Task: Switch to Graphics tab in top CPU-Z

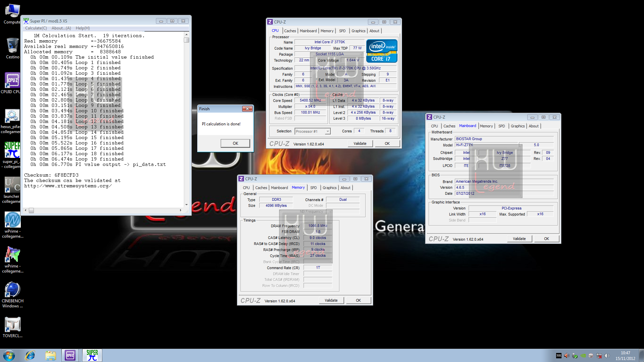Action: (358, 31)
